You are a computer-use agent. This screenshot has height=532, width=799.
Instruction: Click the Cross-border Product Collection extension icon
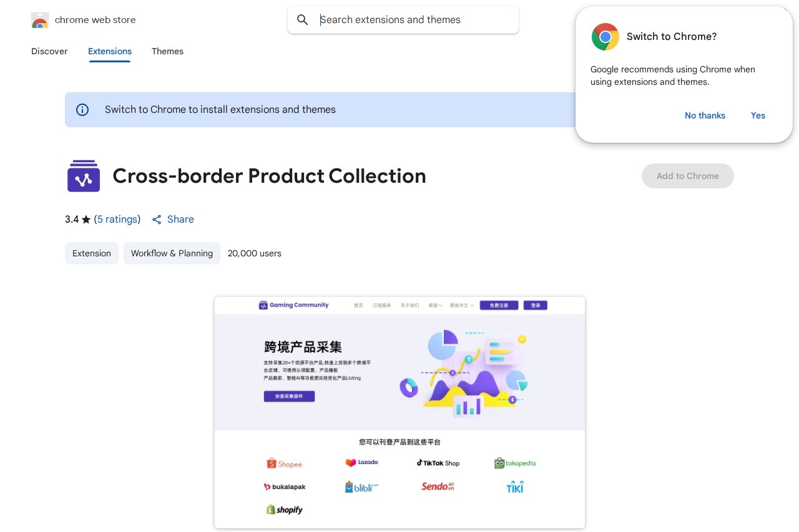click(x=84, y=176)
